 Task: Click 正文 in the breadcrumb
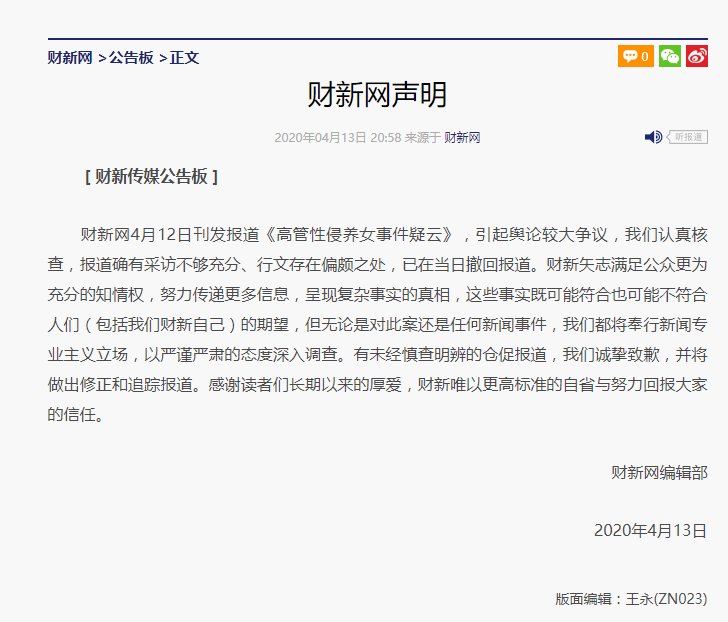[184, 58]
